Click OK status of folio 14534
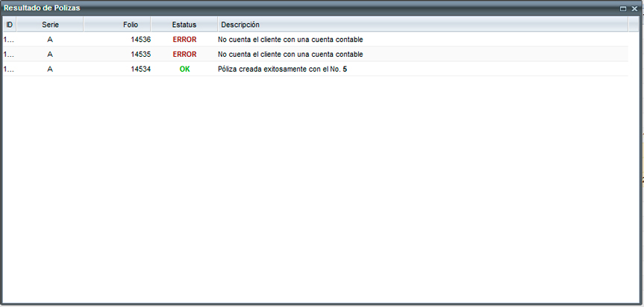644x307 pixels. 184,69
